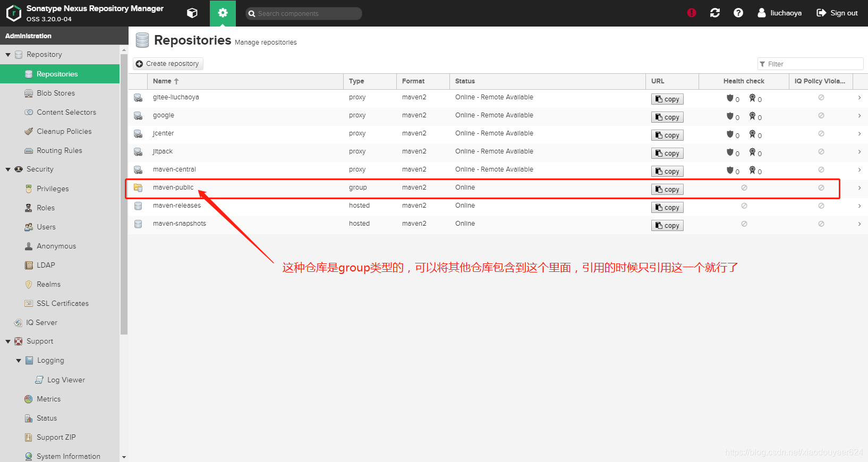Open details chevron for maven-snapshots row

pyautogui.click(x=860, y=224)
